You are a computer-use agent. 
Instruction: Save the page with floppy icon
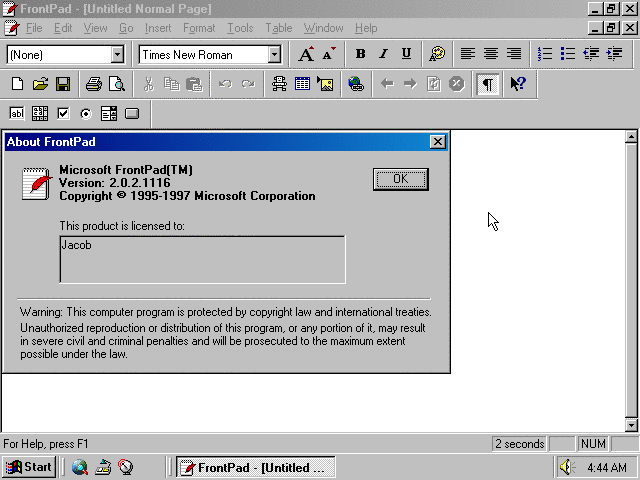[63, 84]
